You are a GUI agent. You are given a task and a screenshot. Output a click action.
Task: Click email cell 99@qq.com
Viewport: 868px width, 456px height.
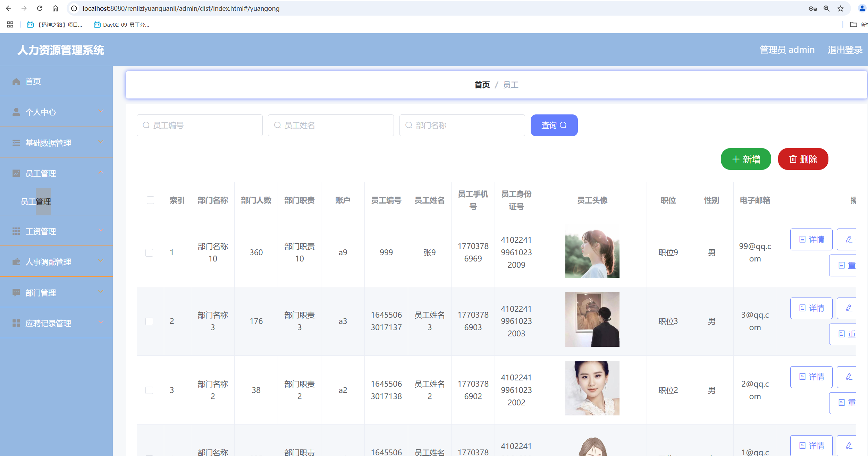(755, 252)
